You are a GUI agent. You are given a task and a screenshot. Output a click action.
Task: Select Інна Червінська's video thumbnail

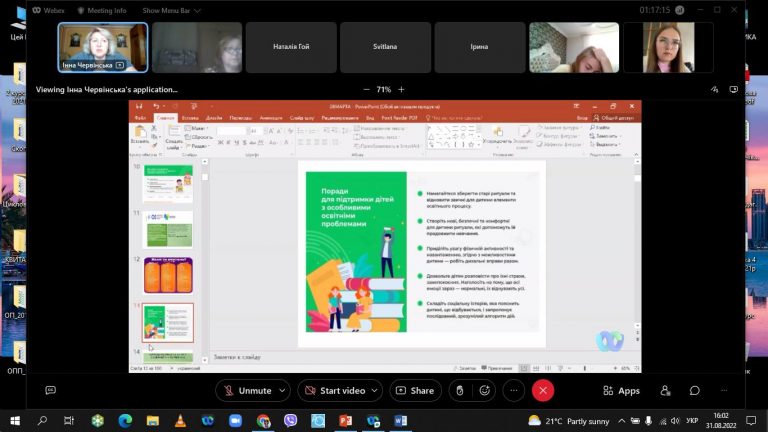pos(103,48)
